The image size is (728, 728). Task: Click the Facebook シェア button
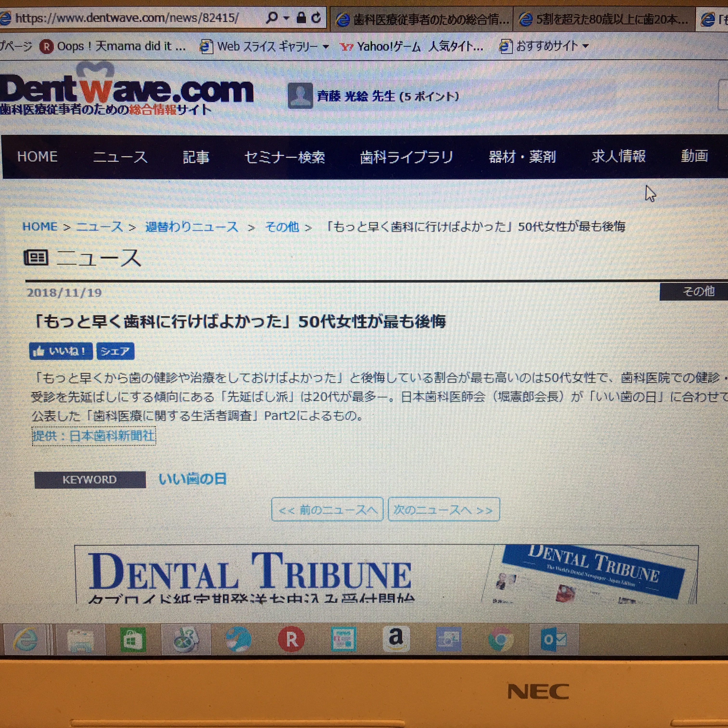pyautogui.click(x=115, y=351)
